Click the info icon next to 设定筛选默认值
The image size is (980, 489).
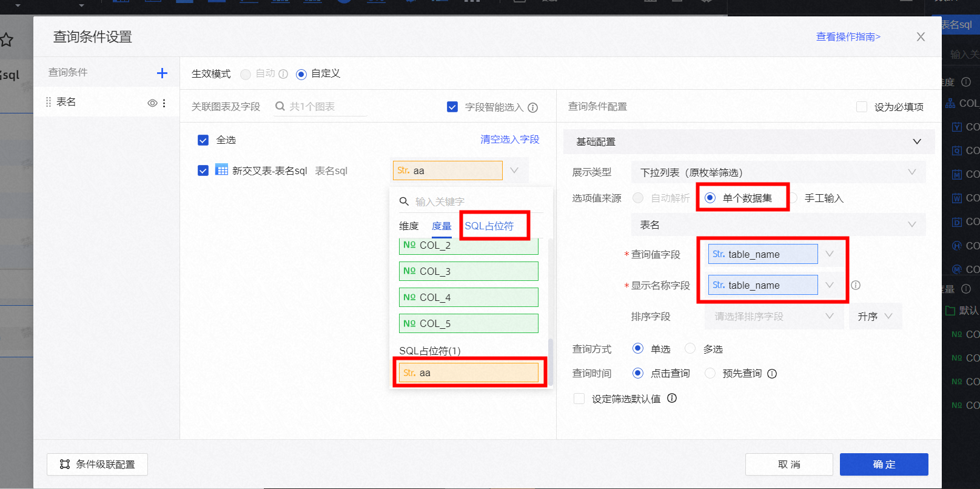(672, 399)
